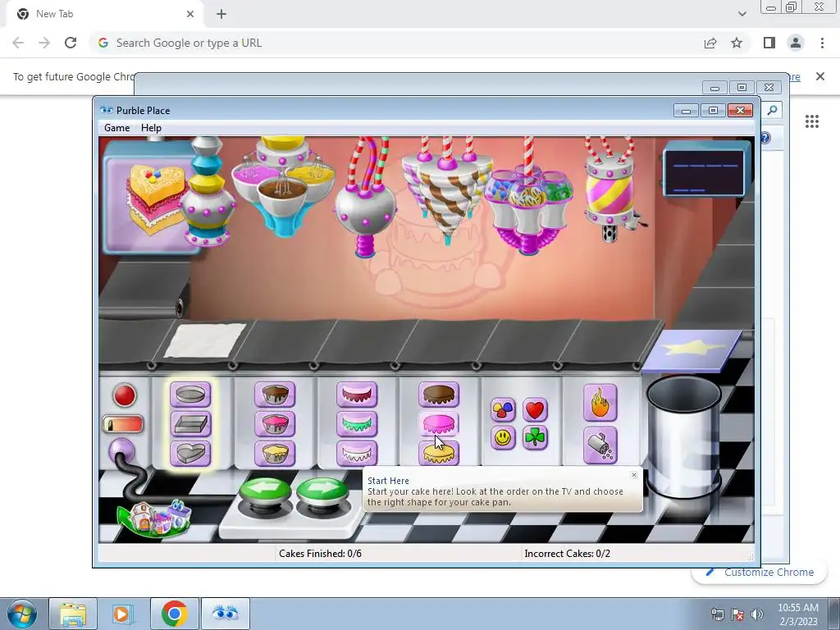Viewport: 840px width, 630px height.
Task: Read Incorrect Cakes: 0/2 status
Action: [x=568, y=554]
